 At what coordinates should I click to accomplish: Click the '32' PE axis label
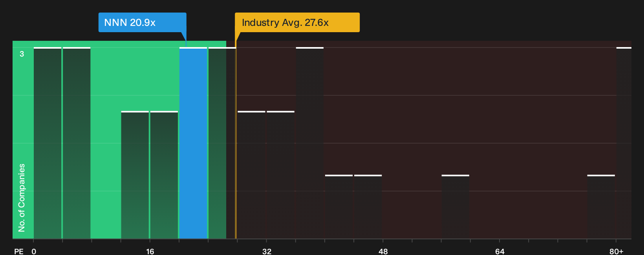tap(267, 251)
